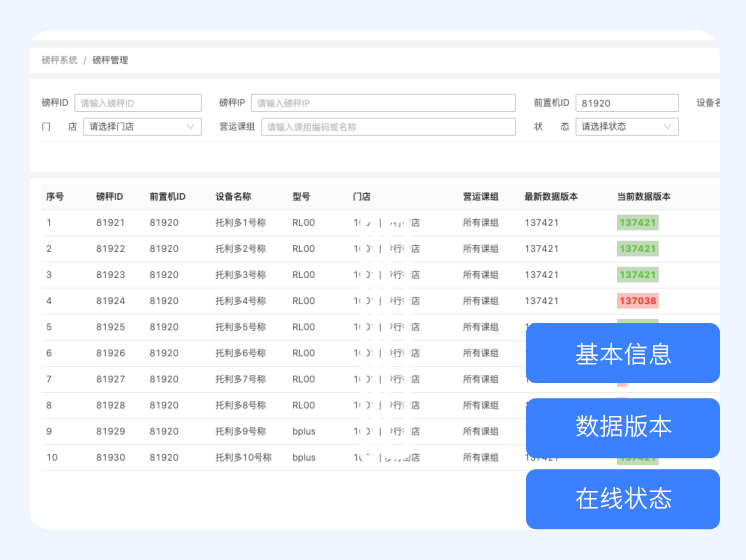The width and height of the screenshot is (746, 560).
Task: Click the 在线状态 blue button
Action: (x=622, y=499)
